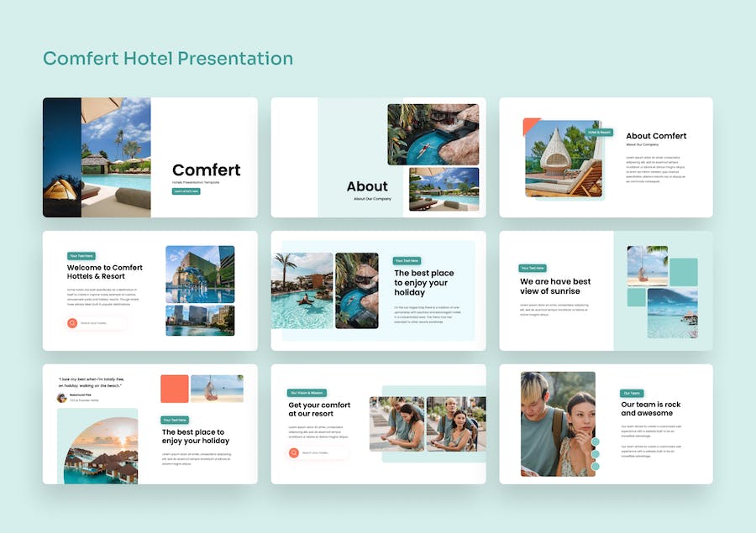This screenshot has height=533, width=756.
Task: Click the orange square on the quote slide
Action: [175, 389]
